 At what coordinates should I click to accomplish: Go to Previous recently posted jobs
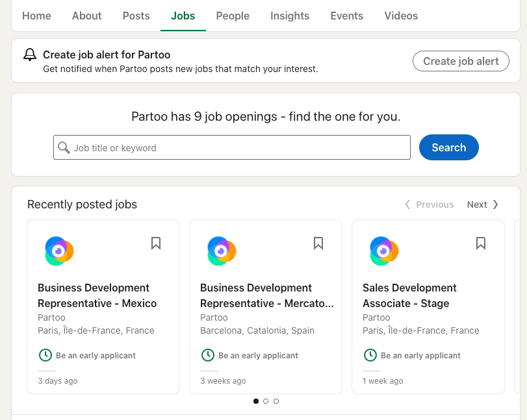point(429,204)
